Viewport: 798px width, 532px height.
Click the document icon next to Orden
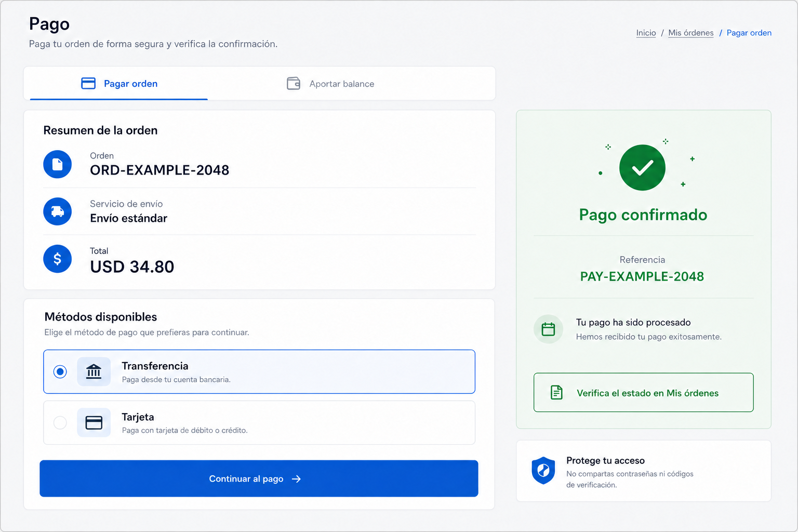pyautogui.click(x=58, y=164)
